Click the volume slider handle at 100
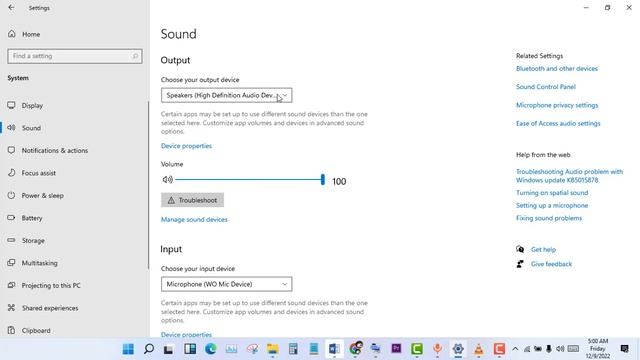Image resolution: width=640 pixels, height=360 pixels. 323,179
